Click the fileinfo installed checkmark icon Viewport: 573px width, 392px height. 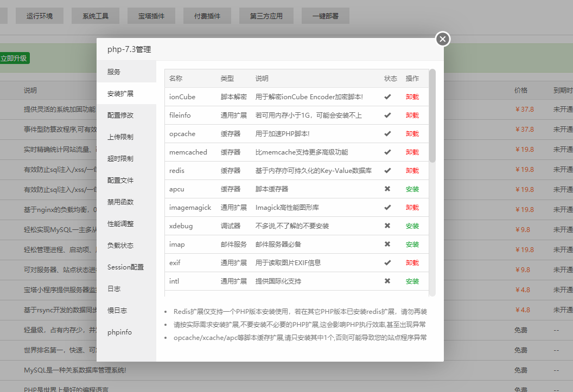pos(387,115)
